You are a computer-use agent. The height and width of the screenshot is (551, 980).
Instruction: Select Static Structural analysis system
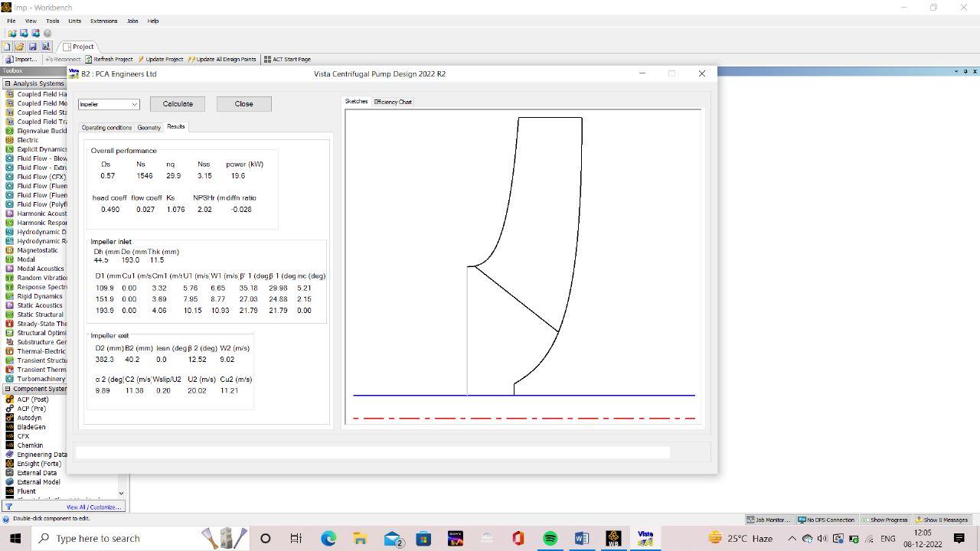36,315
